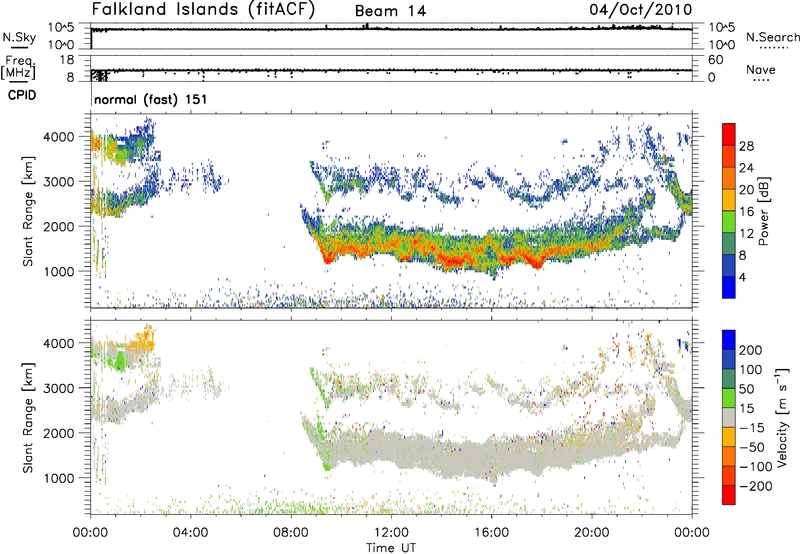The image size is (800, 554).
Task: Click the "normal (fast) 151" mode text
Action: 151,99
